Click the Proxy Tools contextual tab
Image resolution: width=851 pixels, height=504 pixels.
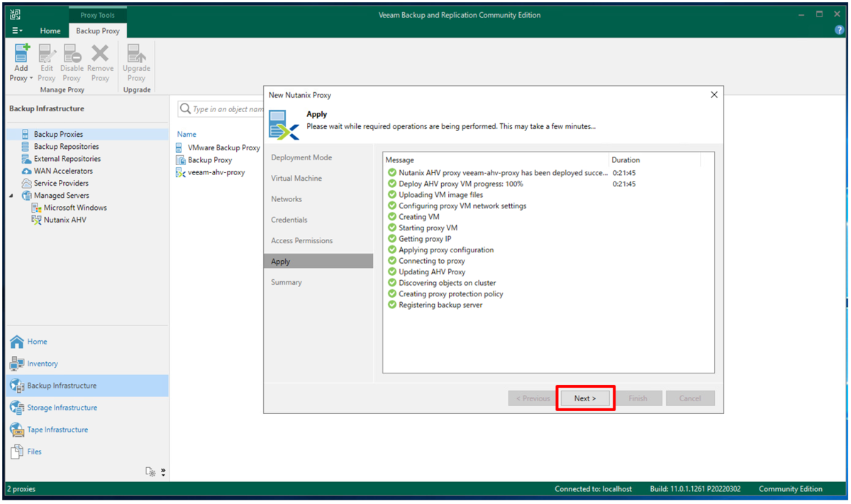98,15
